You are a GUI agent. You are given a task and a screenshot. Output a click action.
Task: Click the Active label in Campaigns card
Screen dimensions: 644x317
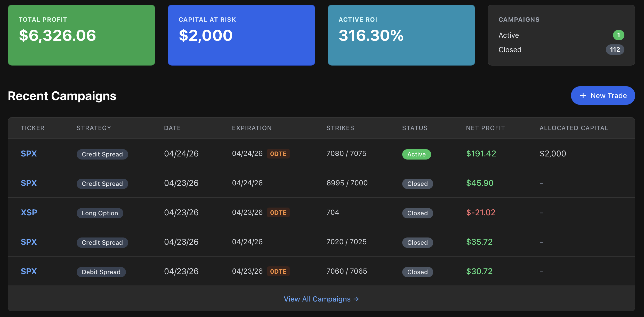pyautogui.click(x=509, y=35)
